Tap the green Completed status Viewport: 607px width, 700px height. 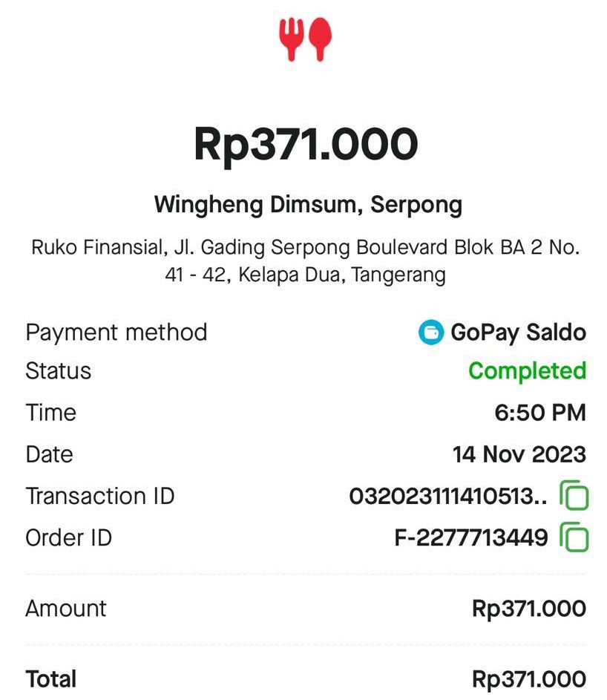pyautogui.click(x=527, y=370)
